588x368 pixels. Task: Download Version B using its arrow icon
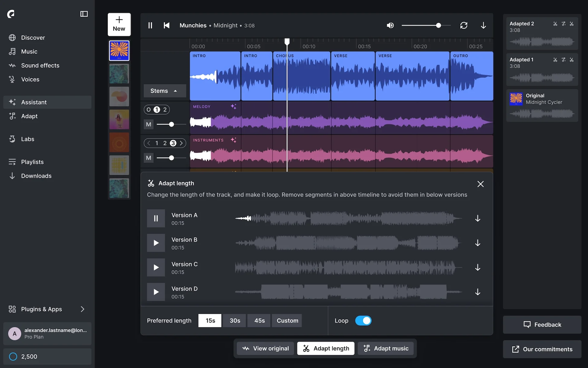click(x=478, y=243)
